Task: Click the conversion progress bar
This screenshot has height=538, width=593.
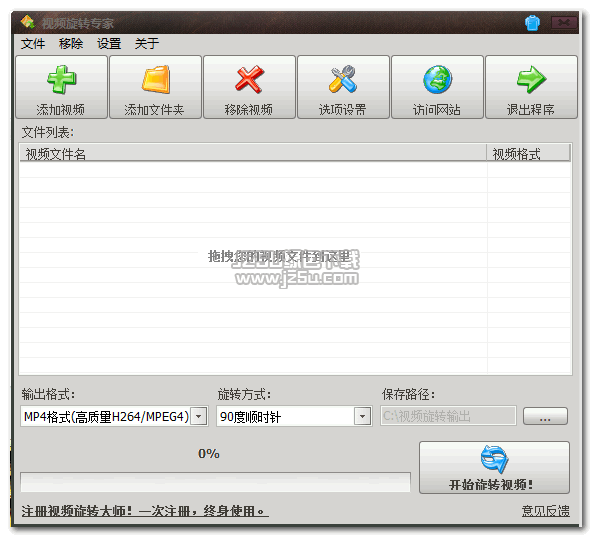Action: (215, 482)
